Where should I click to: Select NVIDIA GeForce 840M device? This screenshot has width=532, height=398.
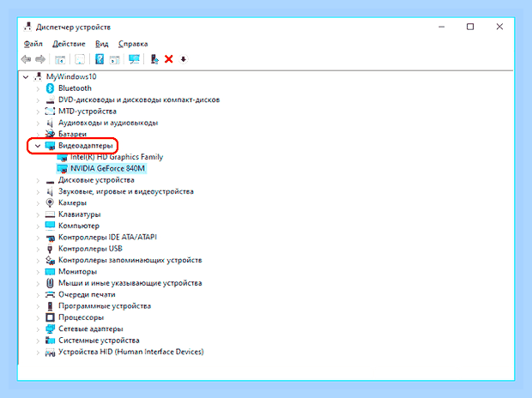[x=107, y=169]
